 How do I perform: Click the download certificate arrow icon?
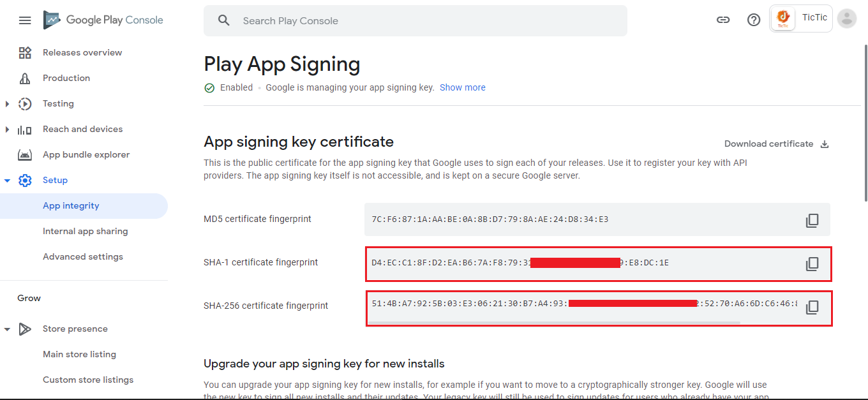(x=825, y=144)
